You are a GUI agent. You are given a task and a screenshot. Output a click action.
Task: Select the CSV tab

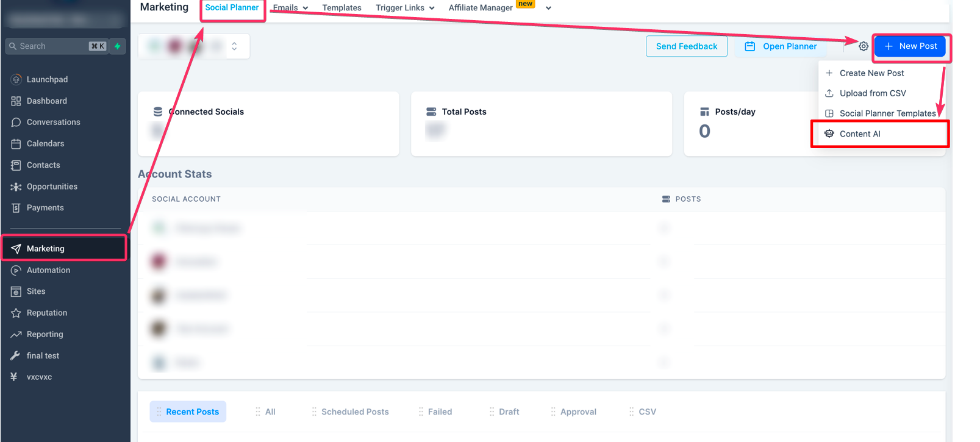(x=642, y=412)
